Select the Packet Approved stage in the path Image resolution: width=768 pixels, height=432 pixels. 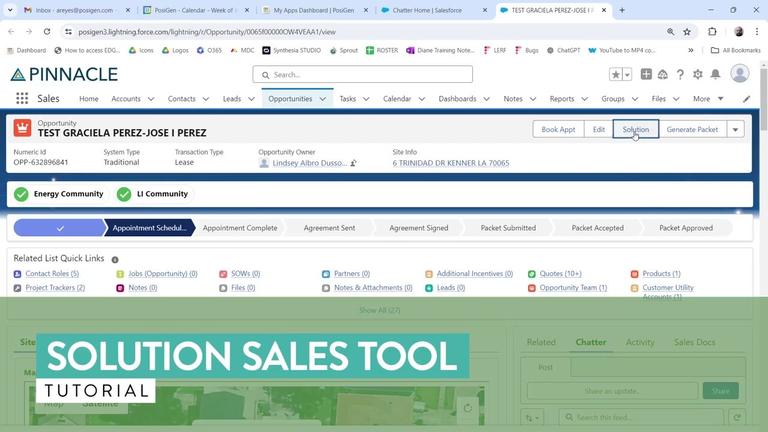[686, 228]
